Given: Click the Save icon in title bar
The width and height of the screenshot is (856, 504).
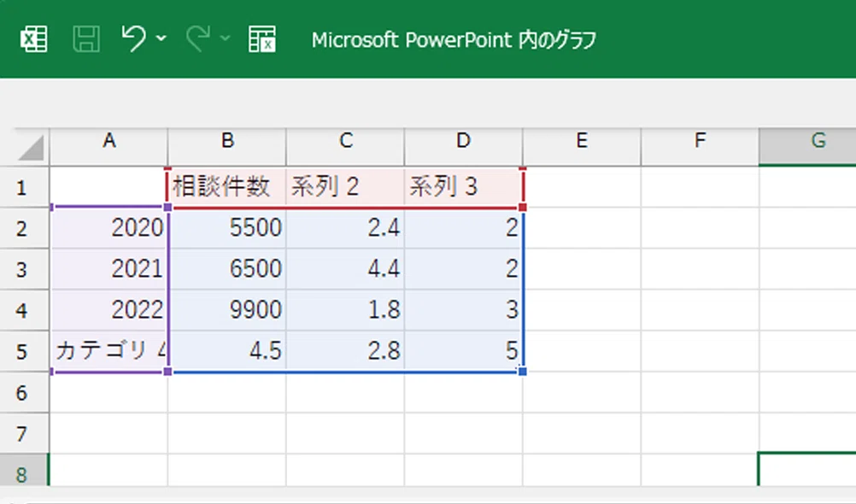Looking at the screenshot, I should 86,39.
